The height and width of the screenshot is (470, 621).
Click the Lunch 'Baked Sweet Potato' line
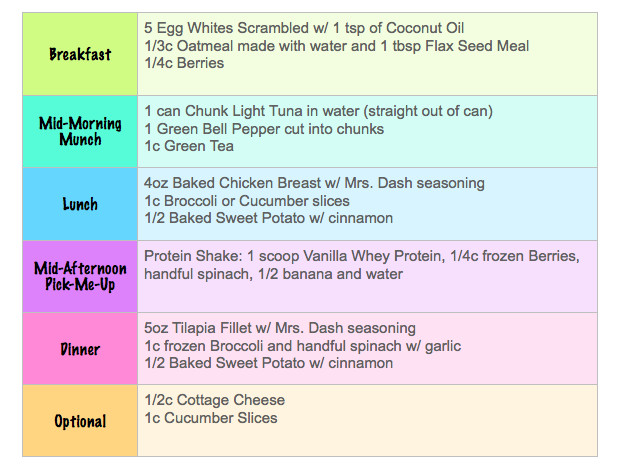click(x=269, y=218)
